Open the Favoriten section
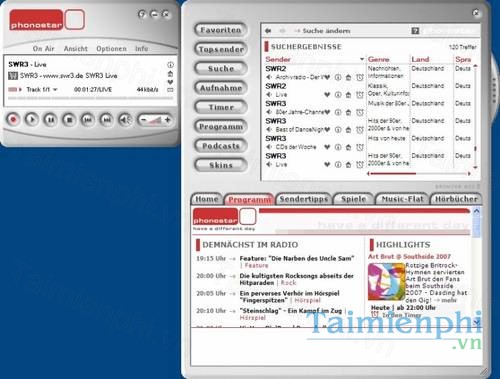The width and height of the screenshot is (500, 379). 221,30
